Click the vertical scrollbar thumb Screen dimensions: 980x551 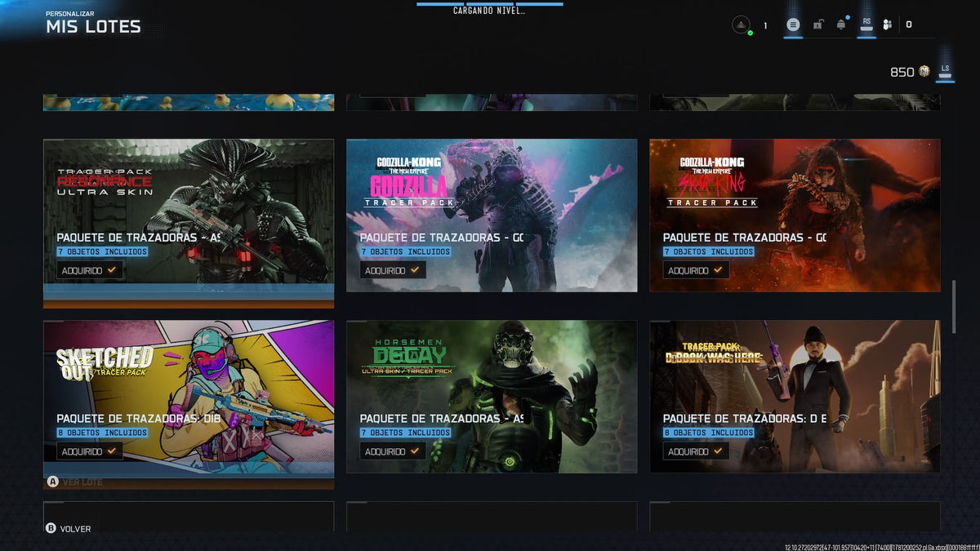[953, 306]
